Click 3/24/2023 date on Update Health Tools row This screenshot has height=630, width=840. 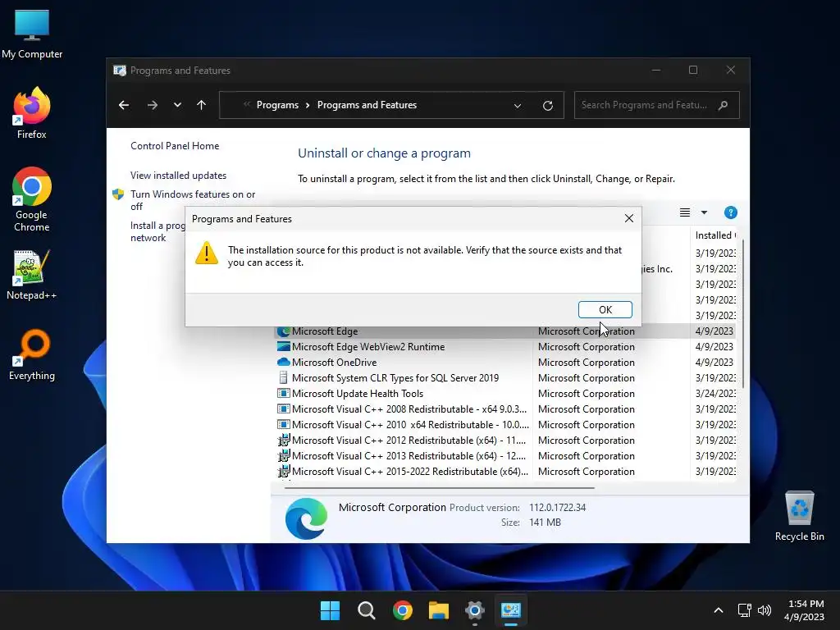click(x=715, y=393)
